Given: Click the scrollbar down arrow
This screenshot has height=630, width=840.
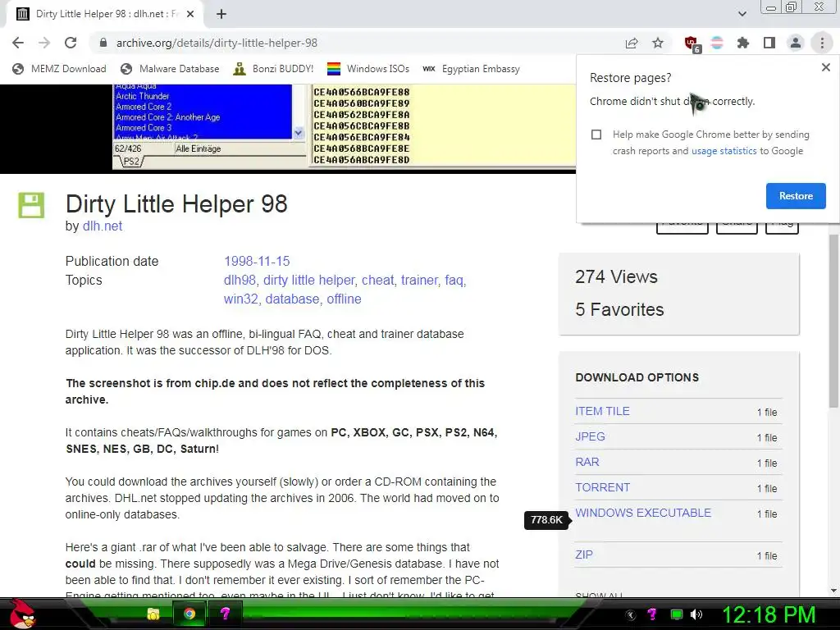Looking at the screenshot, I should click(x=833, y=591).
